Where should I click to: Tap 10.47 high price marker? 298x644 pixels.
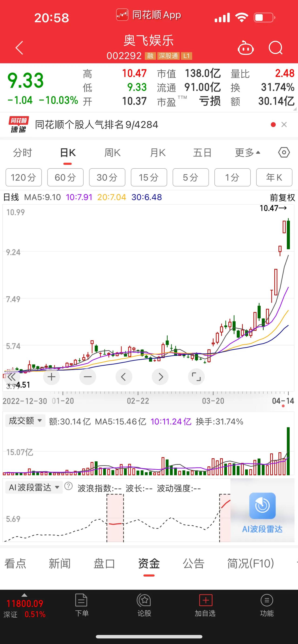click(273, 208)
